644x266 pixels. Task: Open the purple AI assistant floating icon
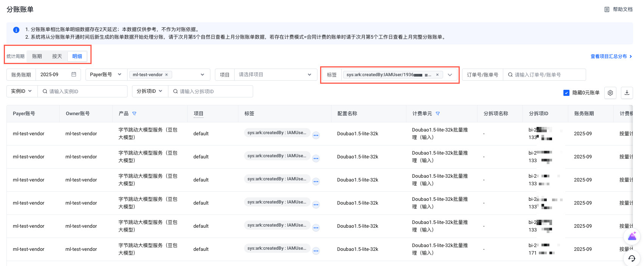[x=632, y=237]
